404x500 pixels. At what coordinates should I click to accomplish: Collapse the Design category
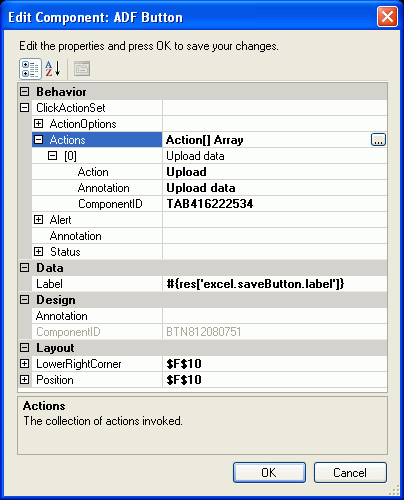[25, 299]
